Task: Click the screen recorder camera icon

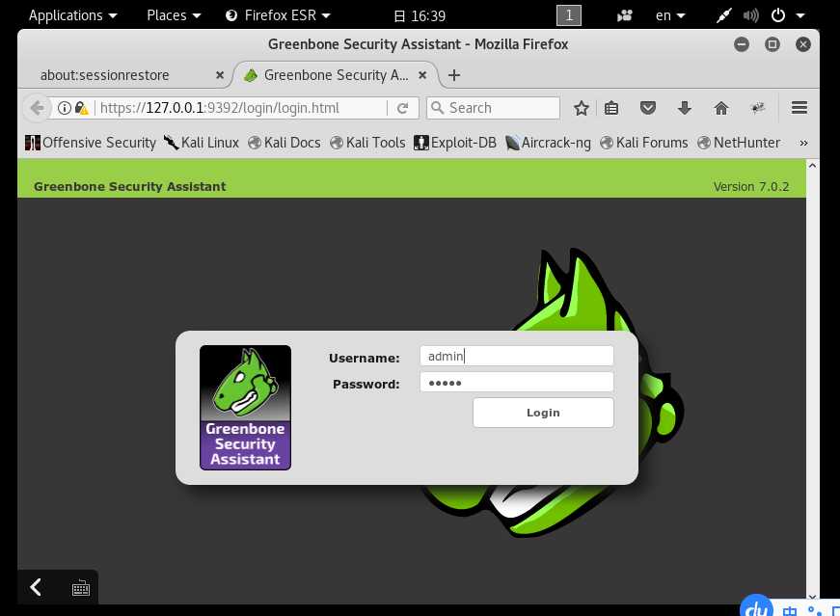Action: (x=625, y=15)
